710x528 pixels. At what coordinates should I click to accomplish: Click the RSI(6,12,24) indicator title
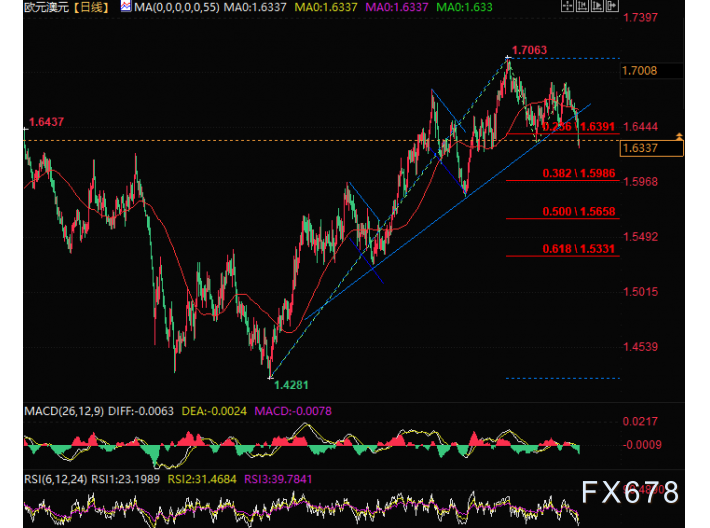tap(56, 479)
